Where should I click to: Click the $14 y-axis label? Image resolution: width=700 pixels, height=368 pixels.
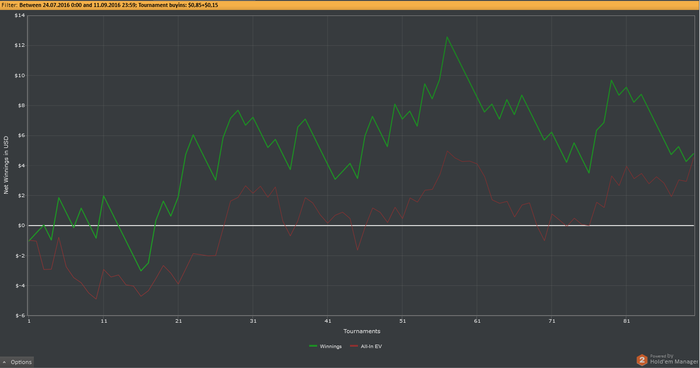(x=19, y=16)
